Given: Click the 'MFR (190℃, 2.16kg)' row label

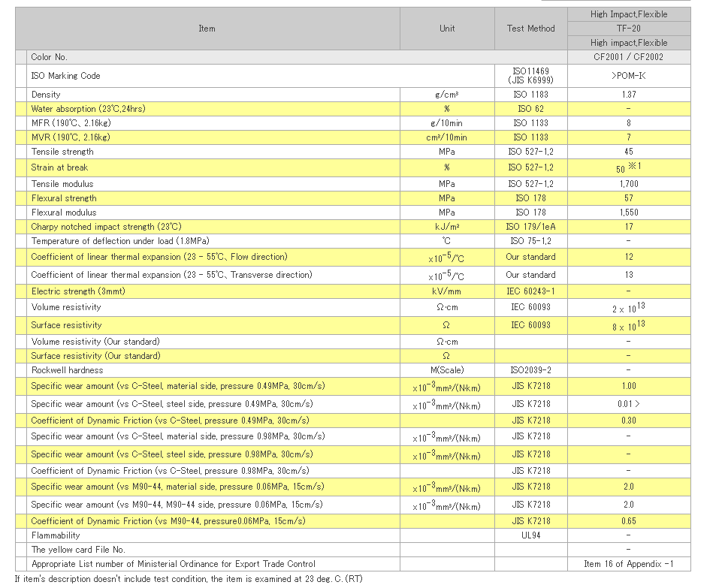Looking at the screenshot, I should (x=71, y=123).
